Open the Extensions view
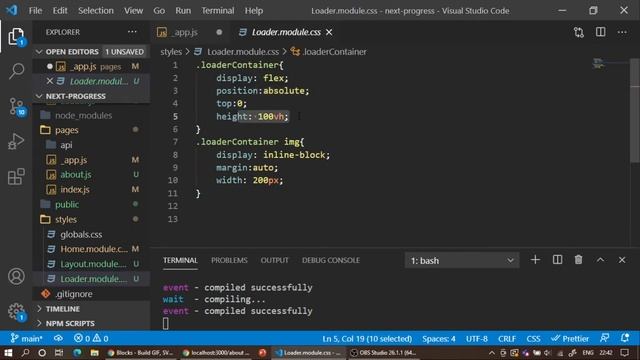 (x=16, y=177)
